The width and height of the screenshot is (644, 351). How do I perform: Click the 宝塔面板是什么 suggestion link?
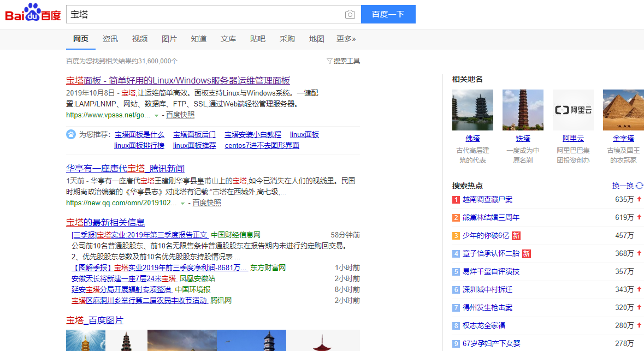[139, 134]
